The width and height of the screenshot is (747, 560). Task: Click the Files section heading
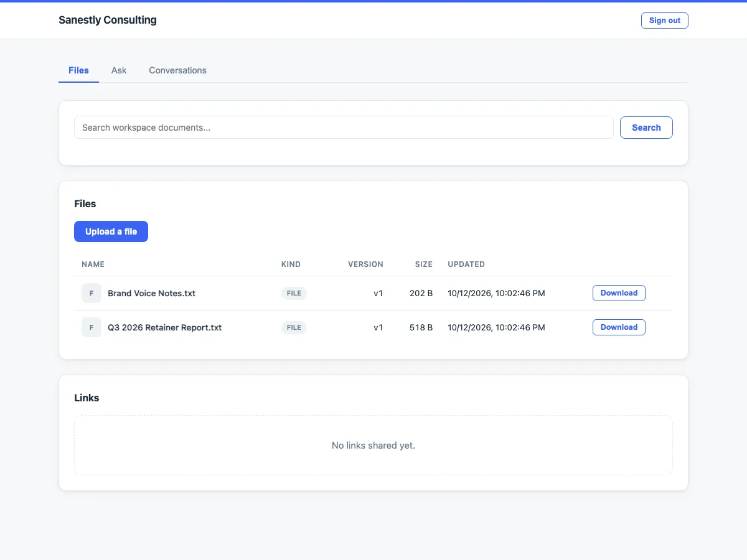click(85, 203)
